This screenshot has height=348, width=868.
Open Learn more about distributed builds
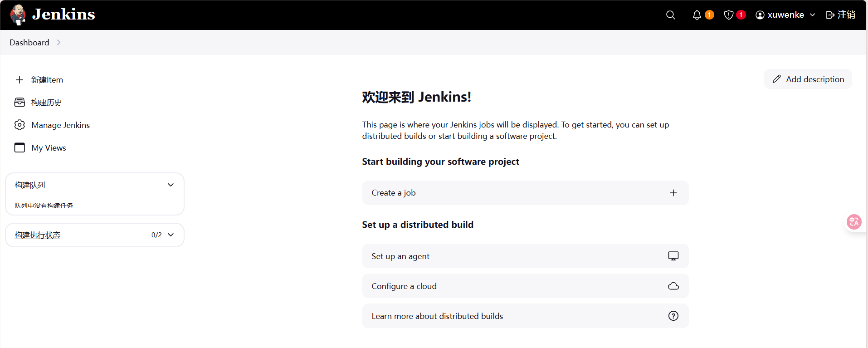point(525,316)
